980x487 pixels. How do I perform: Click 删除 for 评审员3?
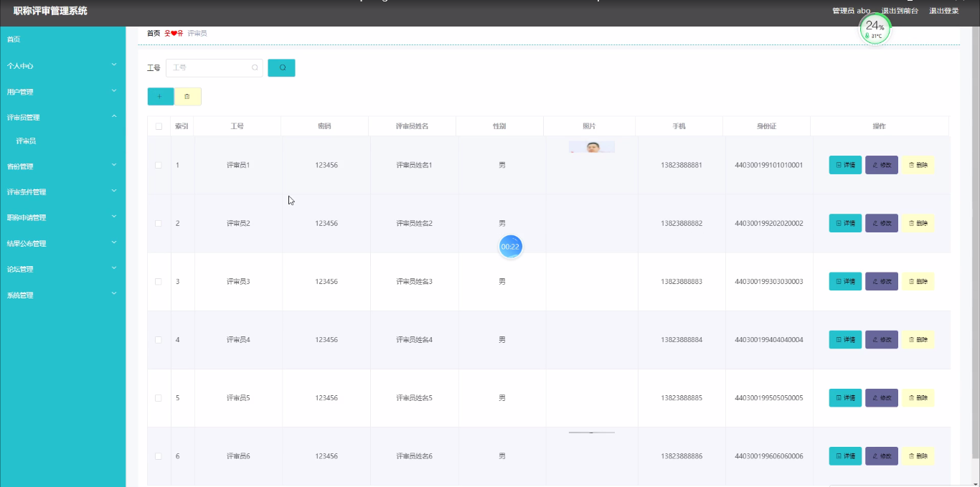click(918, 281)
